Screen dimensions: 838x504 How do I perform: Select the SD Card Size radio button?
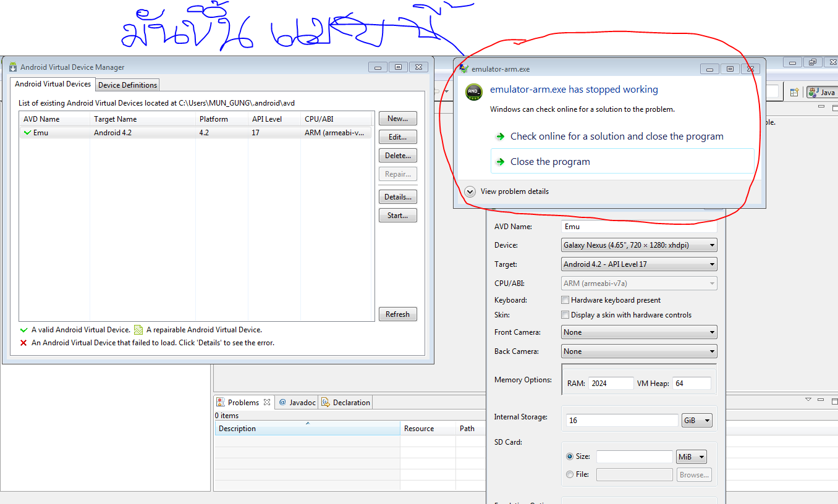pos(570,456)
